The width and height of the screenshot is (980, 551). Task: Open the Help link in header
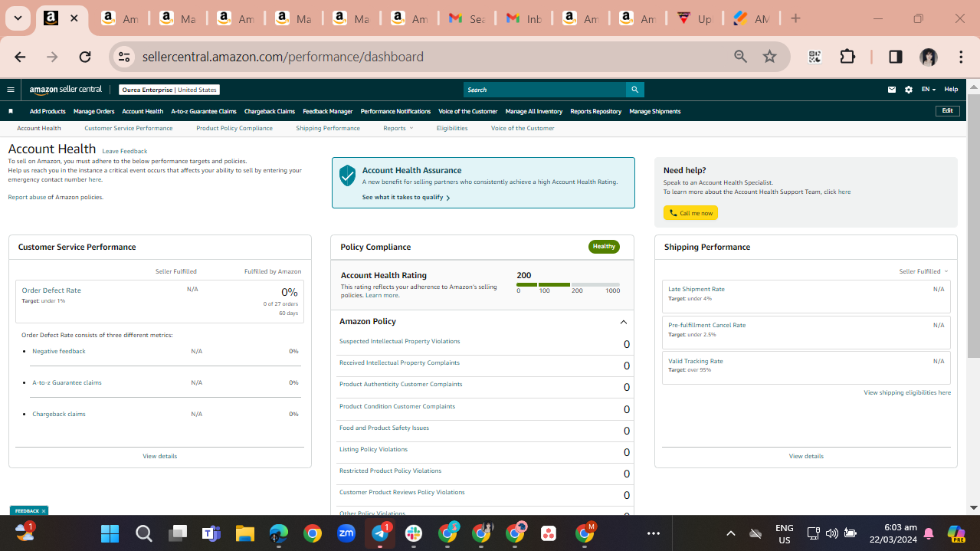pos(951,90)
